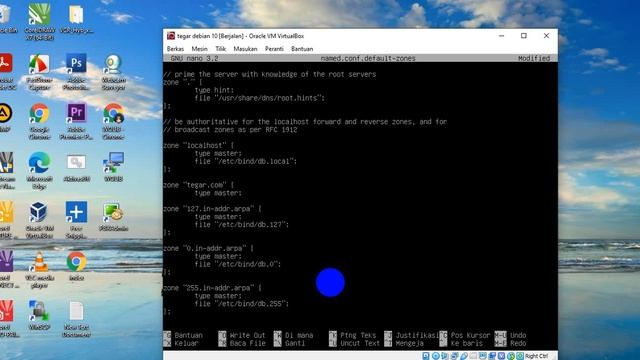The height and width of the screenshot is (360, 640).
Task: Click the line file "/etc/bind/db.255";
Action: (242, 304)
